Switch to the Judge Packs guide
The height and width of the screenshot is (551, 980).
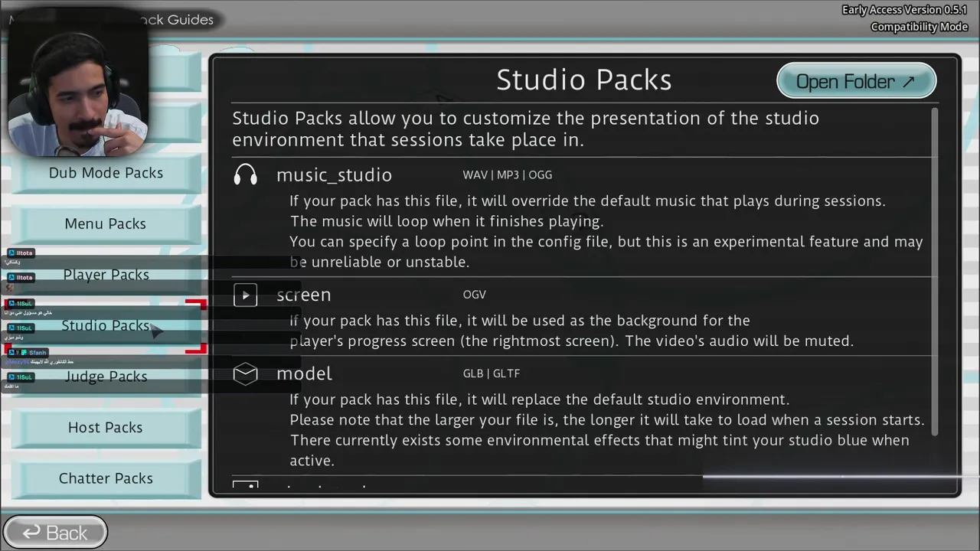point(106,377)
